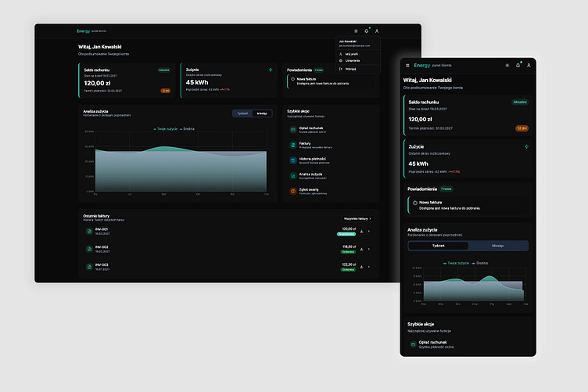This screenshot has width=588, height=392.
Task: Click the lightning icon on desktop Zużycie card
Action: click(x=271, y=70)
